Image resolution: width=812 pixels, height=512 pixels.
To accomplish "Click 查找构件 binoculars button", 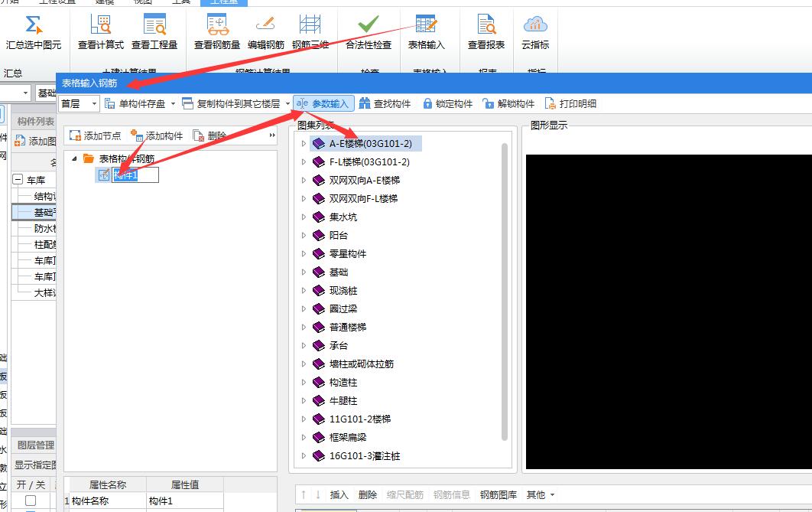I will click(x=385, y=103).
